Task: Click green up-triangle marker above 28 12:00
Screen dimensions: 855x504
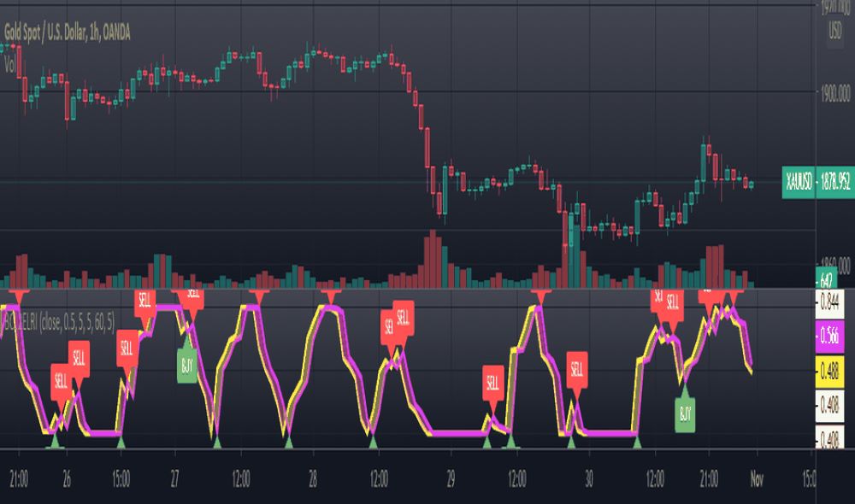Action: 373,442
